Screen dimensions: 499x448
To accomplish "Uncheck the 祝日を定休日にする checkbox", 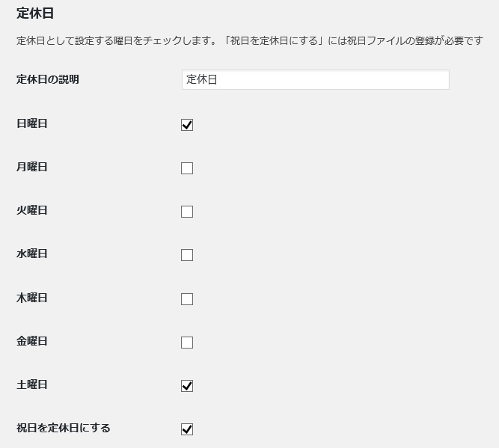I will point(187,429).
